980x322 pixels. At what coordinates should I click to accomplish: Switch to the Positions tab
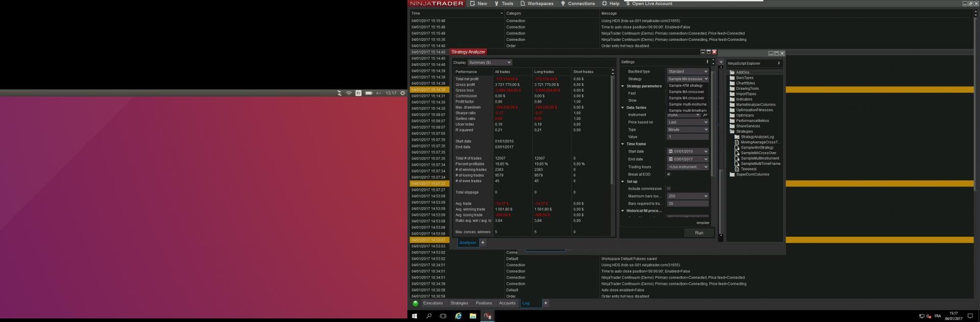(x=484, y=303)
